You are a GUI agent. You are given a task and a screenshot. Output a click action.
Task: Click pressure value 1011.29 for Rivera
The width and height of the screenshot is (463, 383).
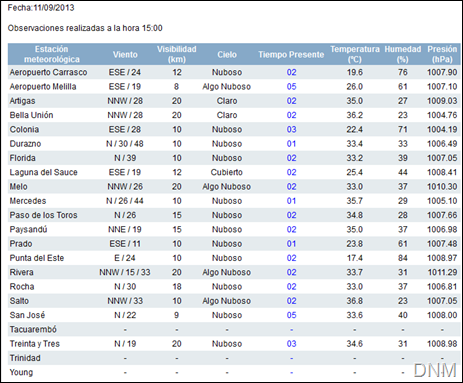tap(442, 272)
